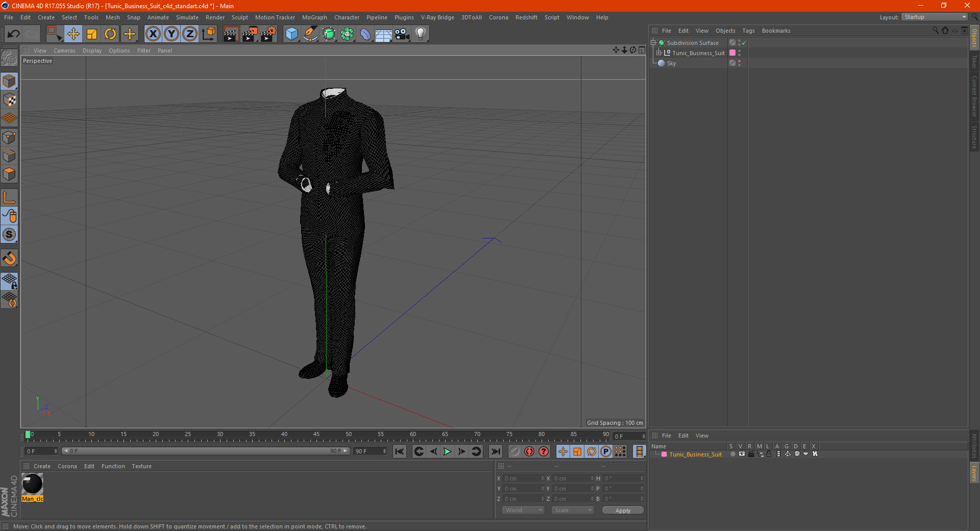Image resolution: width=980 pixels, height=531 pixels.
Task: Open the MoGraph menu
Action: pyautogui.click(x=314, y=17)
